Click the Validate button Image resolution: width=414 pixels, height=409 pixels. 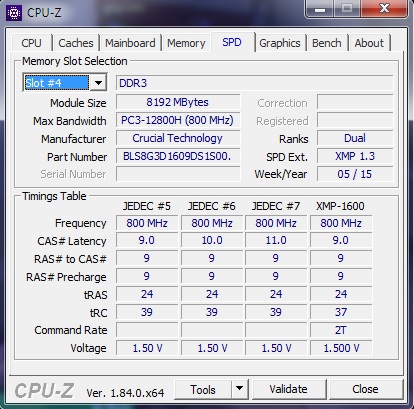289,389
